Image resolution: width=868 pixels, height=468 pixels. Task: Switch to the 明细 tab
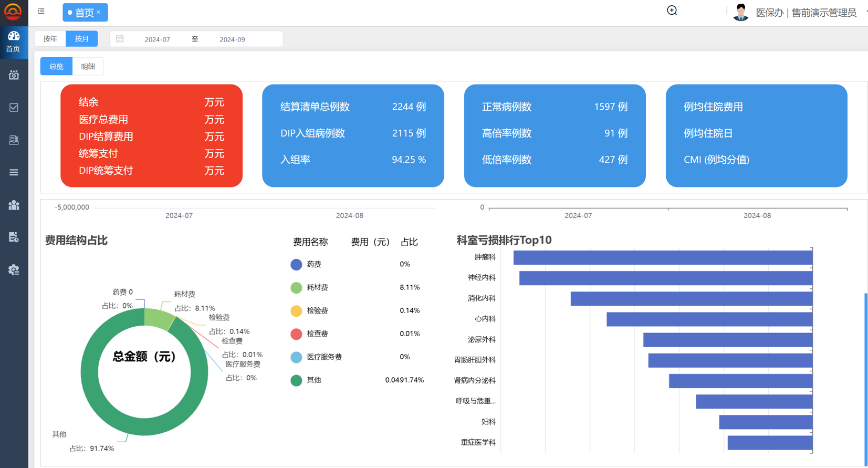88,67
